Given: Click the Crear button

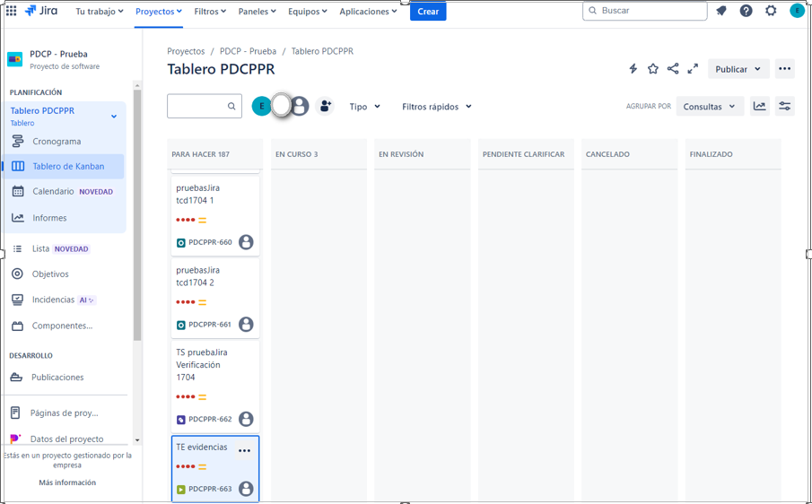Looking at the screenshot, I should pos(428,12).
